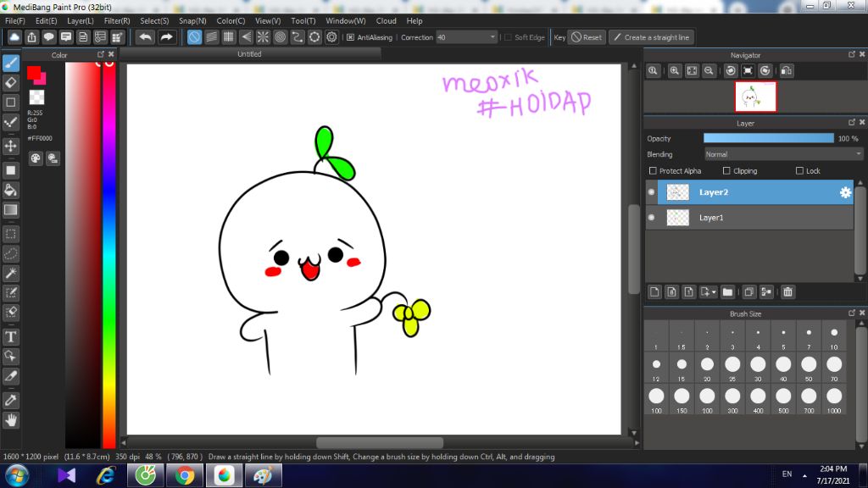
Task: Click the Redo arrow
Action: coord(166,37)
